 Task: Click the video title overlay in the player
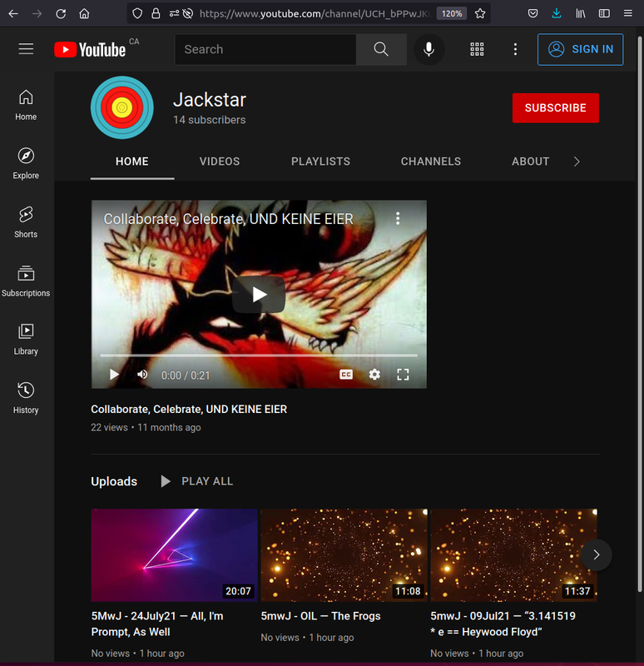click(x=228, y=219)
